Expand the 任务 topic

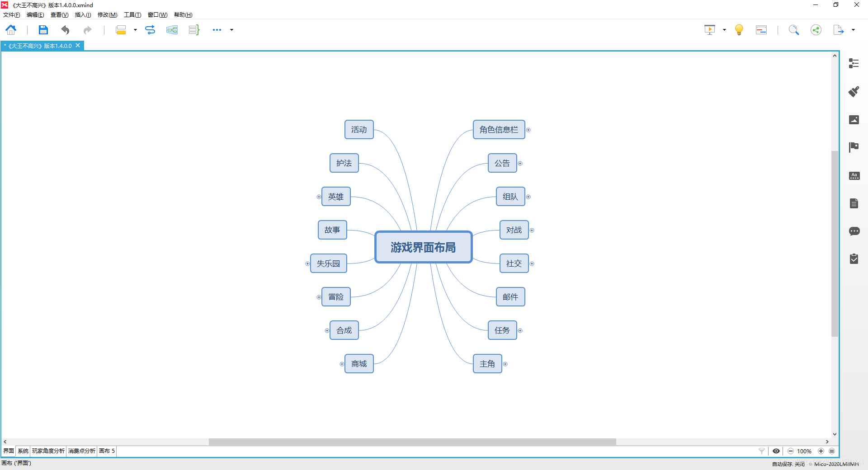click(x=520, y=330)
